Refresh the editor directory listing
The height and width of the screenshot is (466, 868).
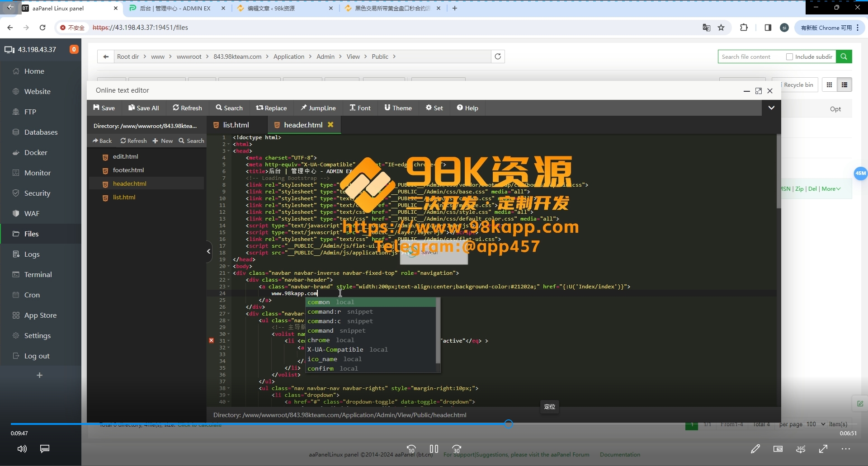[133, 141]
